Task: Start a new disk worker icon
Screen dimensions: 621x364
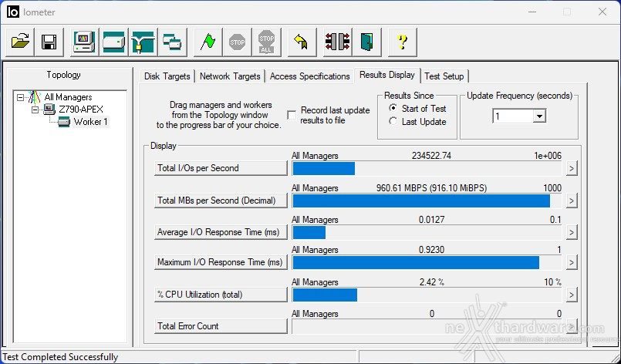Action: click(x=113, y=42)
